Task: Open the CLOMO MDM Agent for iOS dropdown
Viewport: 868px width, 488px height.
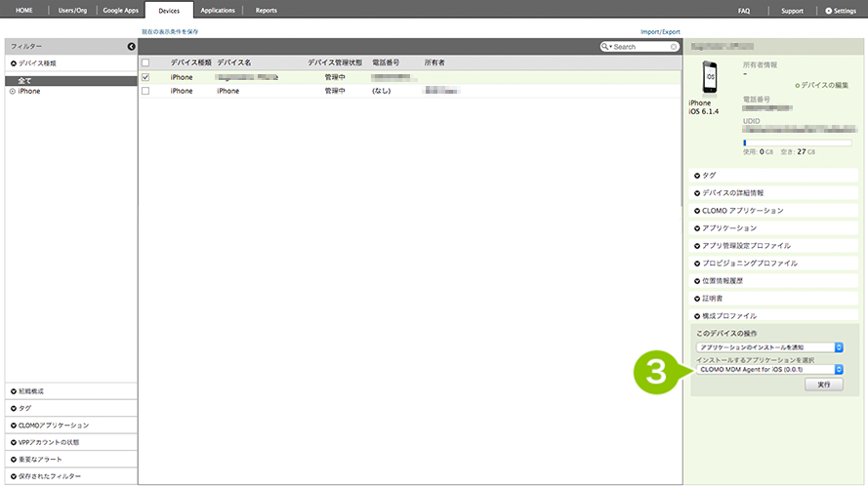Action: tap(769, 369)
